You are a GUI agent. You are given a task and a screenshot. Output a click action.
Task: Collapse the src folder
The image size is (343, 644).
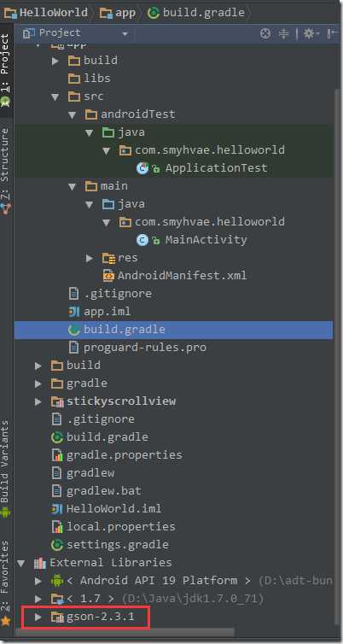click(55, 97)
